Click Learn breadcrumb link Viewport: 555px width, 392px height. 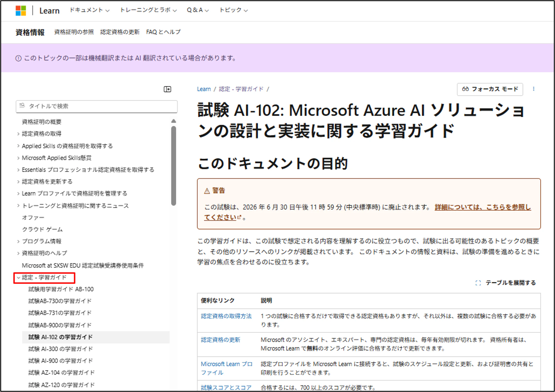[x=204, y=89]
